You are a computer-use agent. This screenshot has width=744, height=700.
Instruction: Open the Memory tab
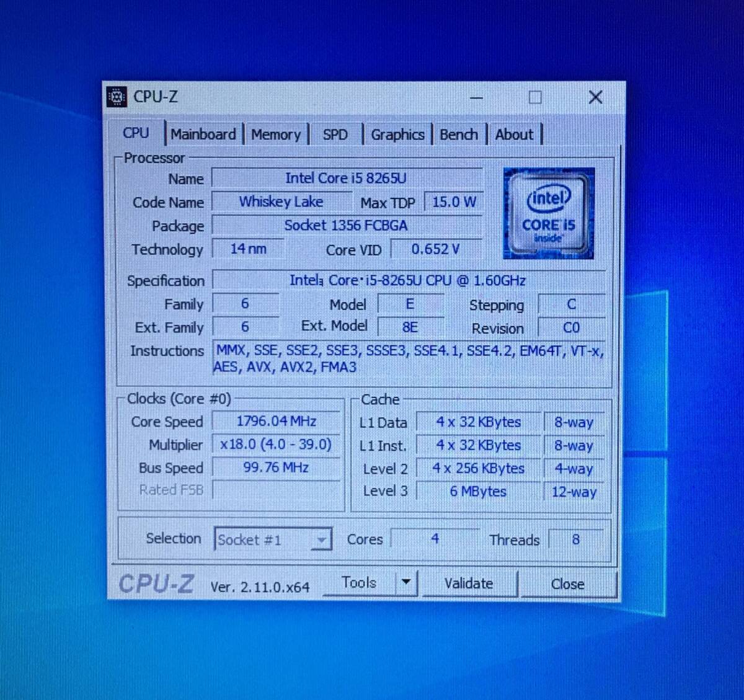pyautogui.click(x=276, y=134)
